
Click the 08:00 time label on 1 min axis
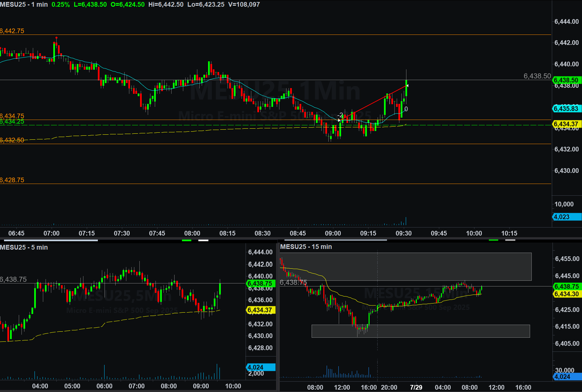[x=192, y=233]
